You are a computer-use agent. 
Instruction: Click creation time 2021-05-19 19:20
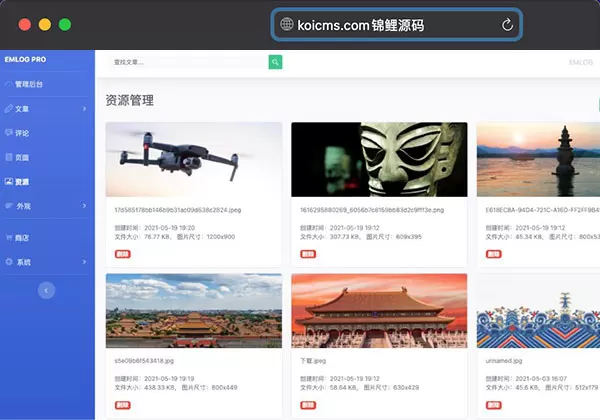click(170, 228)
